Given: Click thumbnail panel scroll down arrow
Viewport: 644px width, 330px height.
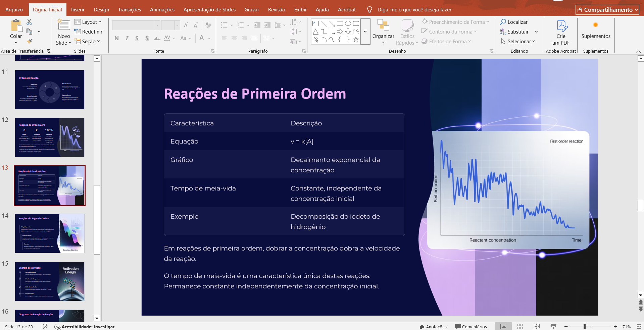Looking at the screenshot, I should point(97,318).
